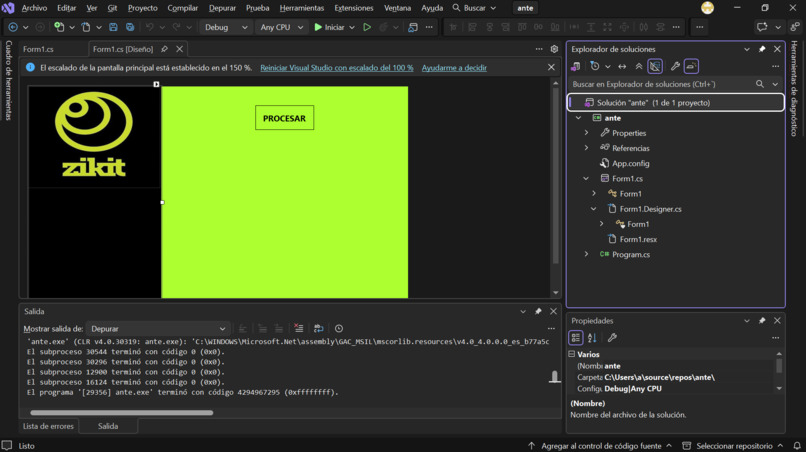Screen dimensions: 806x452
Task: Open Mostrar salida de Depurar dropdown
Action: (158, 329)
